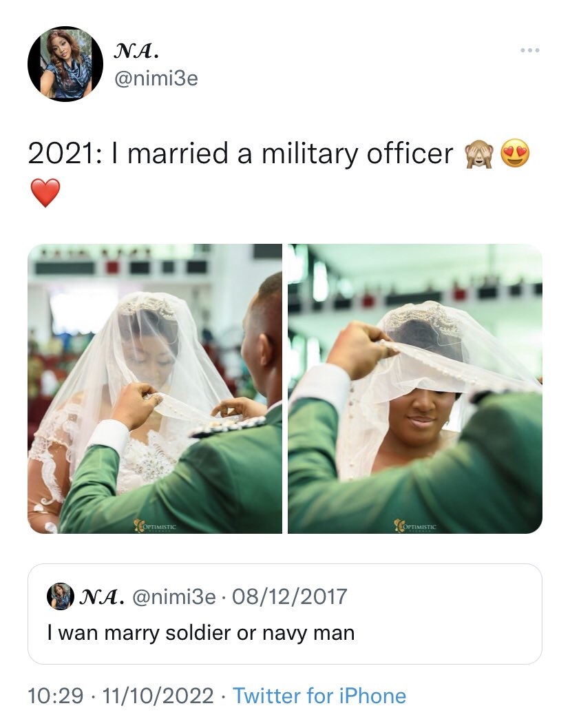
Task: Open the quoted tweet from 08/12/2017
Action: (285, 614)
